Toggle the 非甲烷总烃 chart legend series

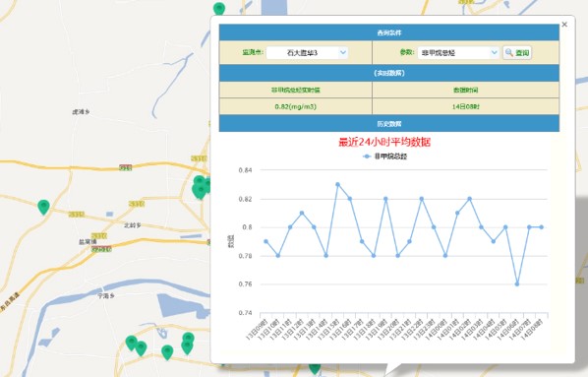385,157
